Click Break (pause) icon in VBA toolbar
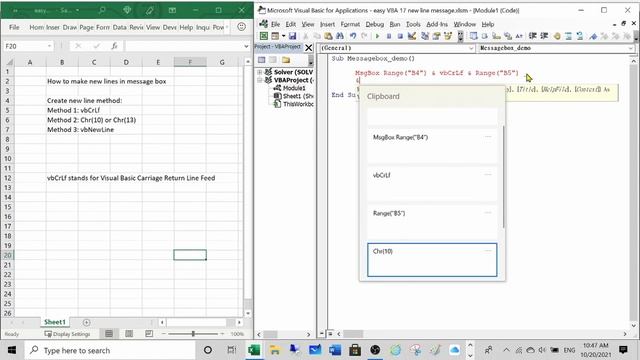 (x=389, y=36)
